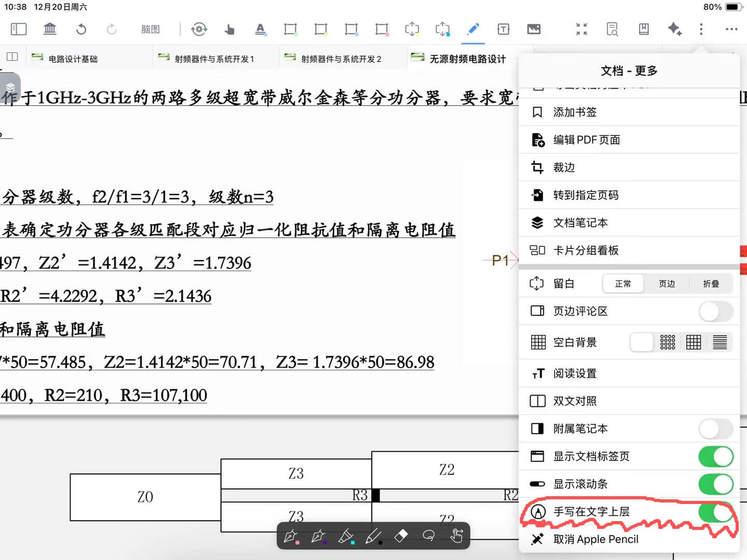Viewport: 747px width, 560px height.
Task: Switch to the 电路设计基础 tab
Action: [x=73, y=59]
